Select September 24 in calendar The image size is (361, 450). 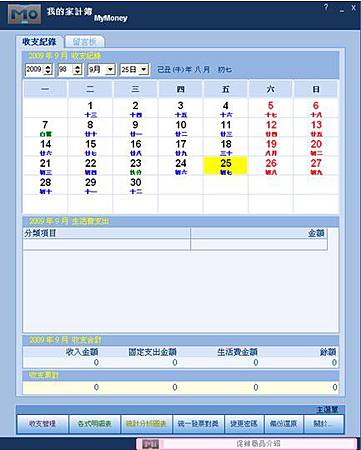(x=180, y=166)
